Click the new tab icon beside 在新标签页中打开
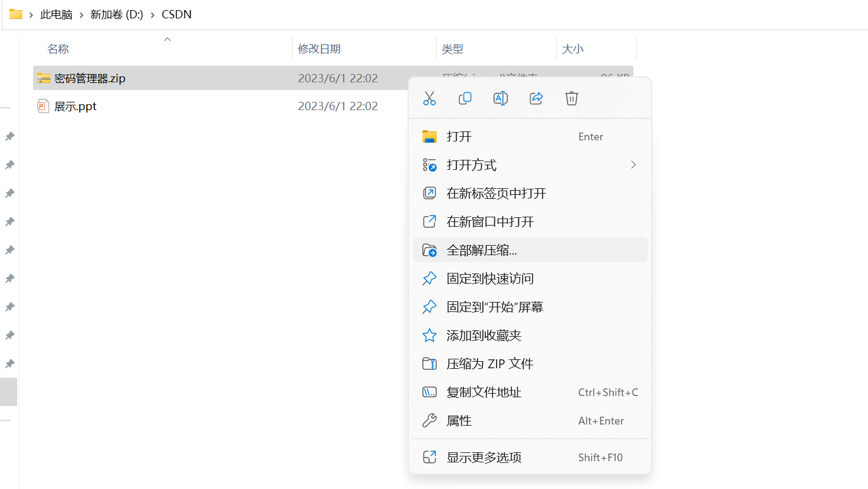868x489 pixels. click(430, 193)
